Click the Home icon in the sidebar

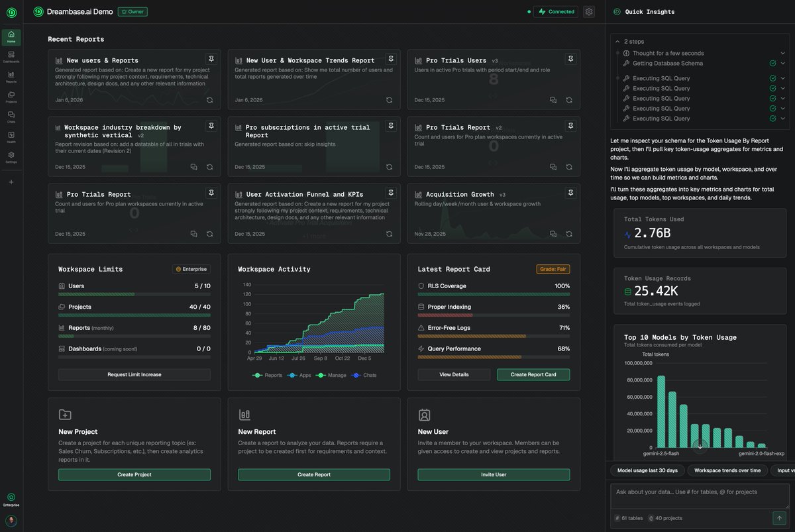pyautogui.click(x=11, y=37)
